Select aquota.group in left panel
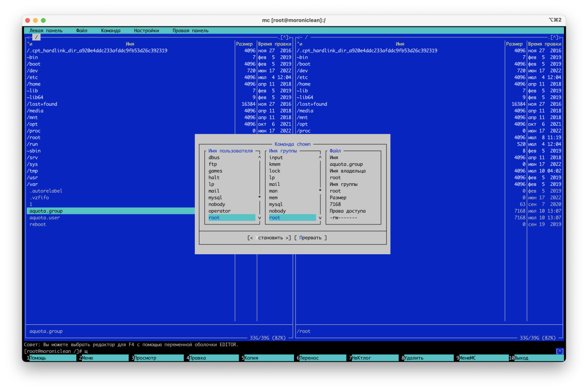The width and height of the screenshot is (588, 391). 110,211
